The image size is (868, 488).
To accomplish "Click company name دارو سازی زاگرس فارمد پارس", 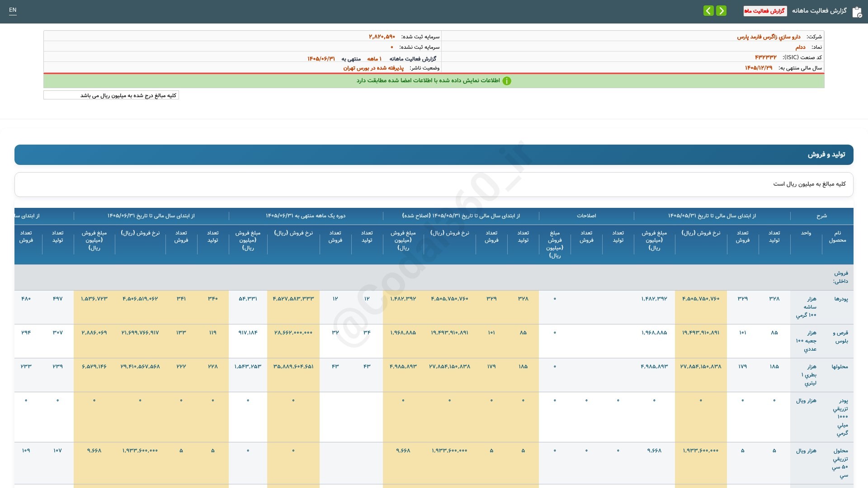I will tap(769, 37).
